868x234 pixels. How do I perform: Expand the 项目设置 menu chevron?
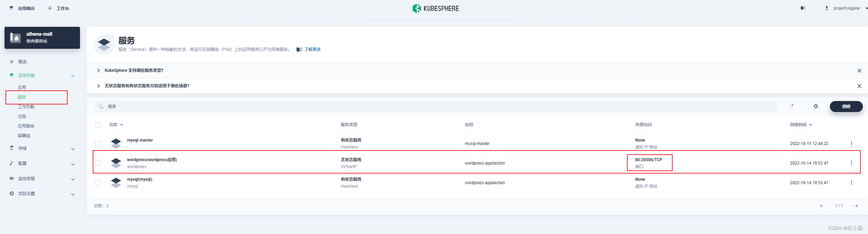pyautogui.click(x=73, y=194)
